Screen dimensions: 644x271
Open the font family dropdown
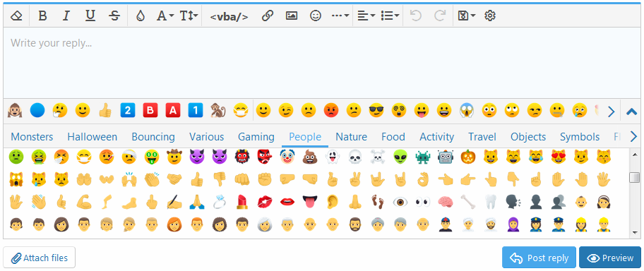[165, 16]
